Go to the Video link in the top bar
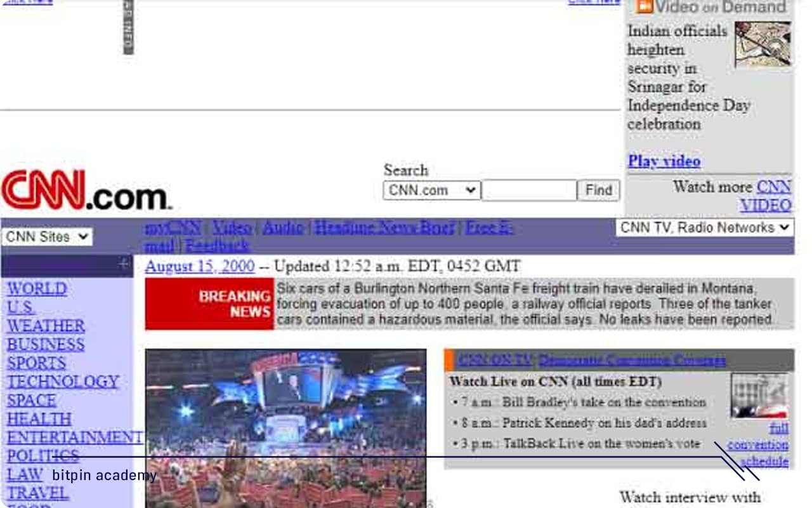 pos(232,227)
